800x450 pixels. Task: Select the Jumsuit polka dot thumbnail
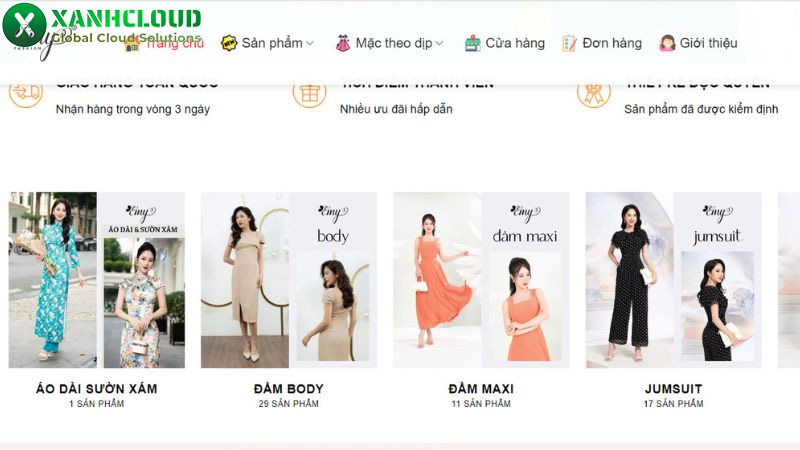673,280
